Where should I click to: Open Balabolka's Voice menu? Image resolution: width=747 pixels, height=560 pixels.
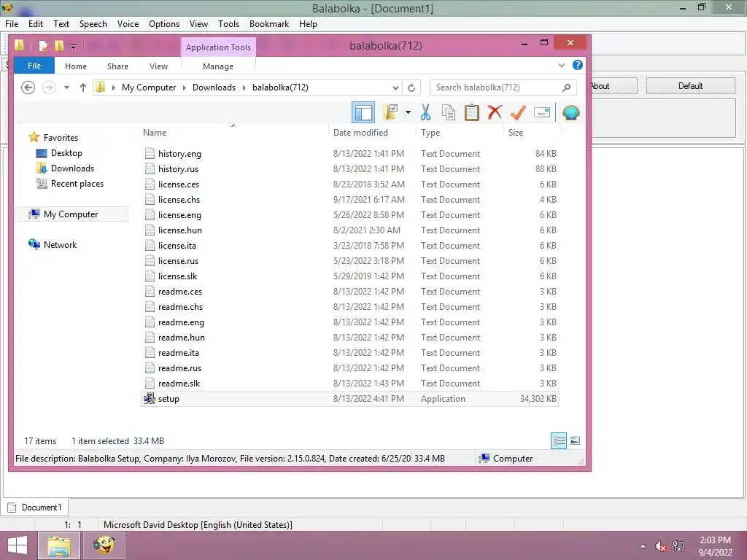pyautogui.click(x=128, y=24)
